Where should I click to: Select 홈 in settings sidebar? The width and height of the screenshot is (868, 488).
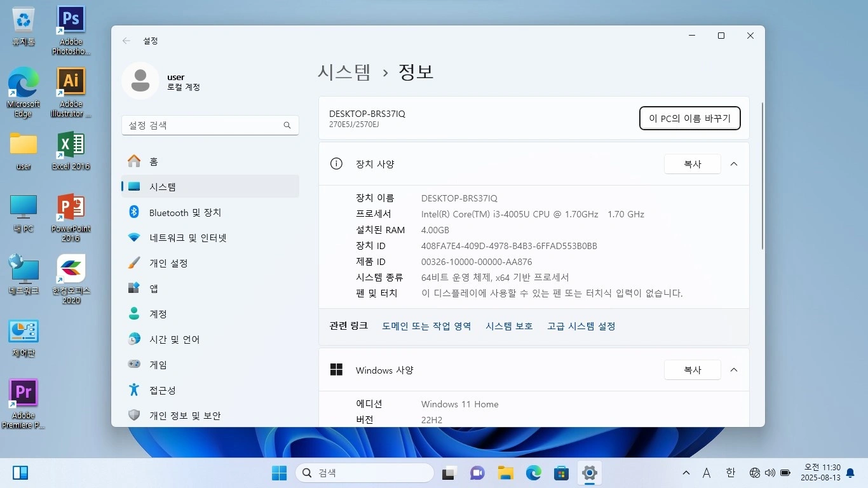point(210,161)
